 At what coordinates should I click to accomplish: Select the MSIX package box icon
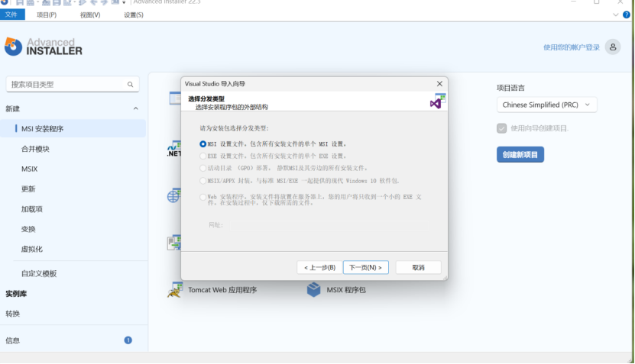pos(313,289)
